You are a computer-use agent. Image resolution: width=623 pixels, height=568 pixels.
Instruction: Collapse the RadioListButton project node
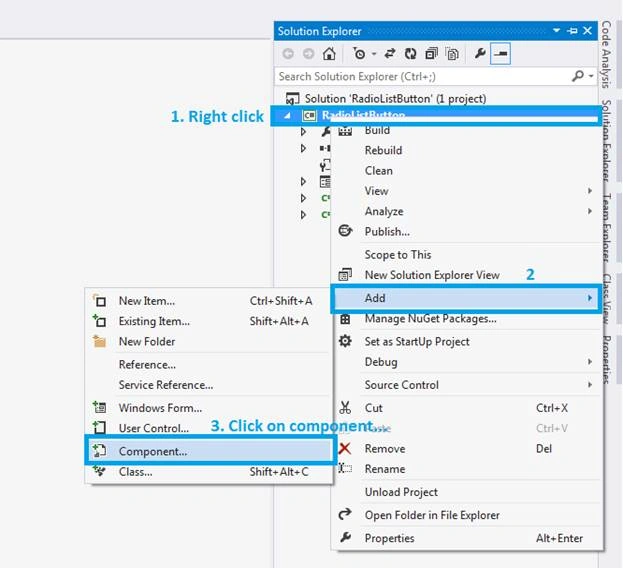click(x=287, y=116)
